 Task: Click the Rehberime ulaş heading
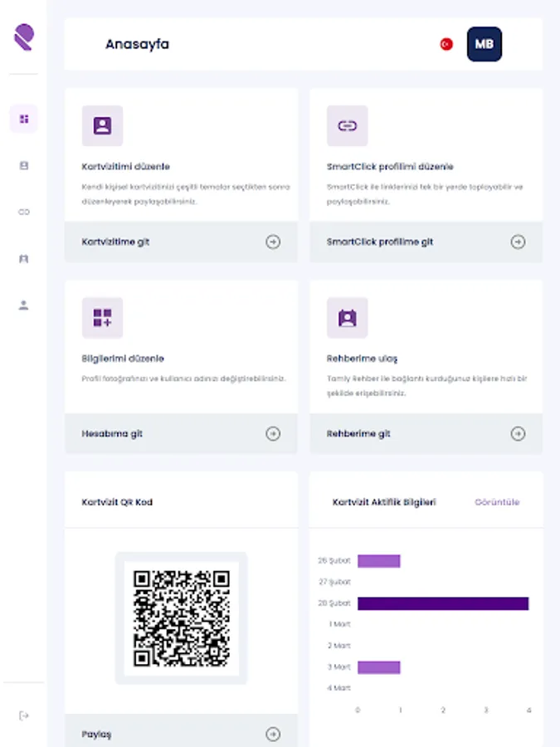[x=362, y=359]
